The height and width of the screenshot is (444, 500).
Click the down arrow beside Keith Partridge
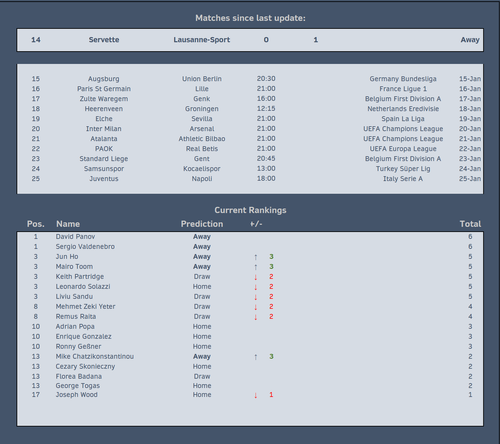coord(256,277)
